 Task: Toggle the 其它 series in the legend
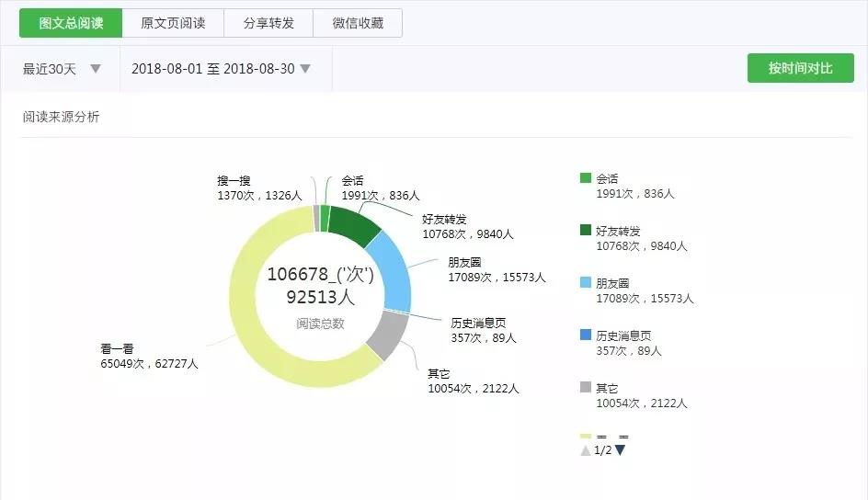(586, 388)
